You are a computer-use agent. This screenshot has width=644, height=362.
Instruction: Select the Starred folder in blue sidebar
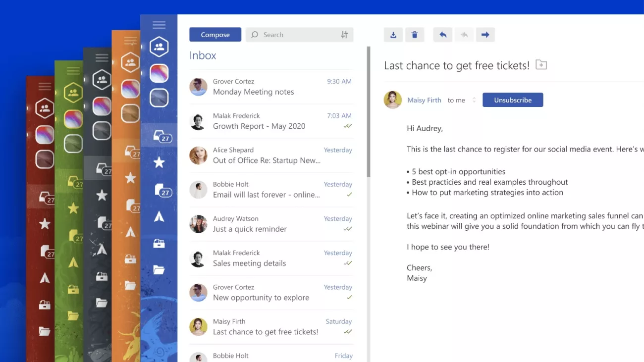coord(159,162)
